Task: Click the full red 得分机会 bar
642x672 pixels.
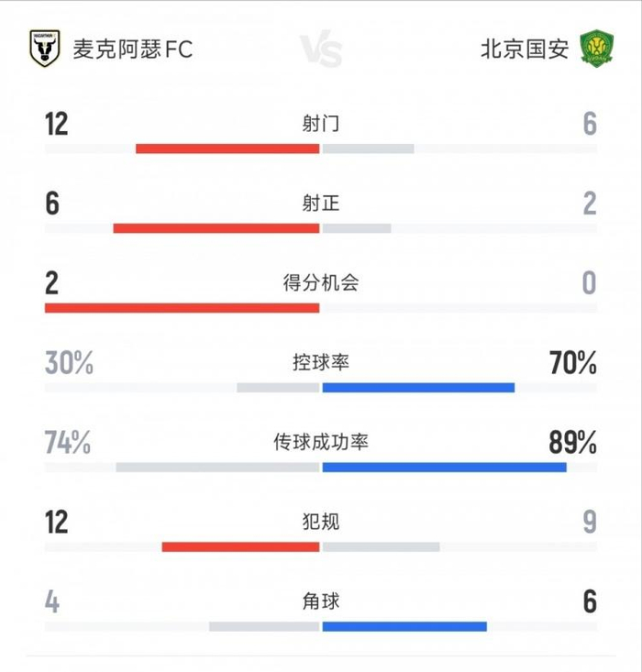Action: point(182,308)
